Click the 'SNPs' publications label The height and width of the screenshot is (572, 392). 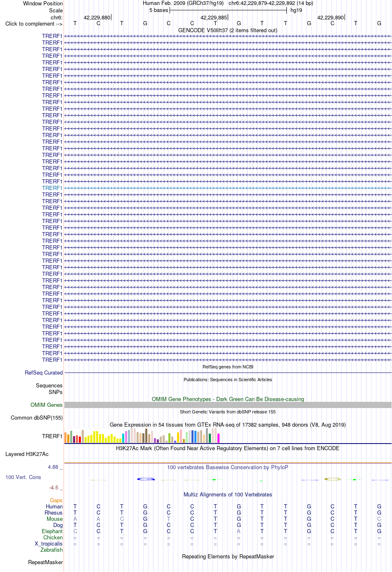coord(56,392)
